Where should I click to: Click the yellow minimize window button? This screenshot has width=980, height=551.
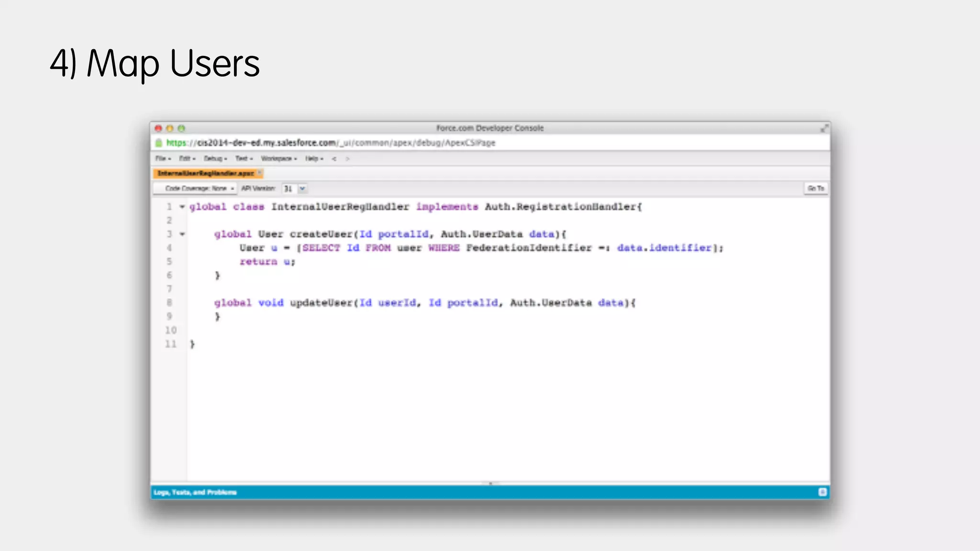[170, 128]
